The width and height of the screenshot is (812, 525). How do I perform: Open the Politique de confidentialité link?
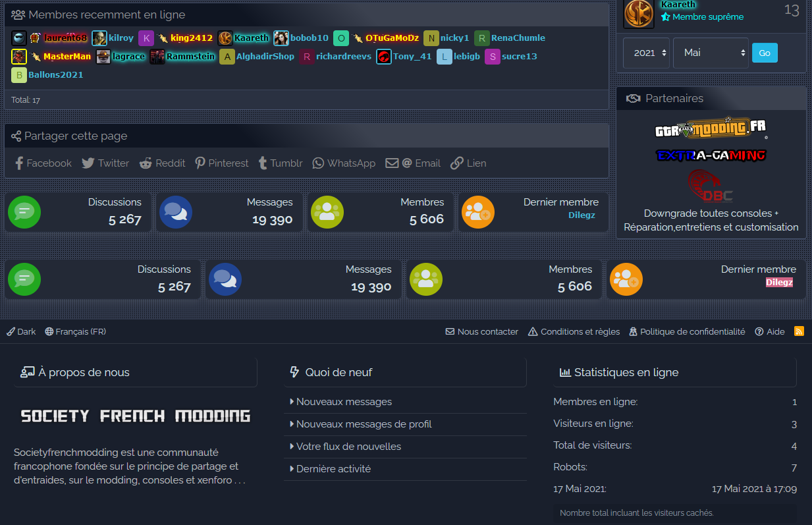coord(687,331)
